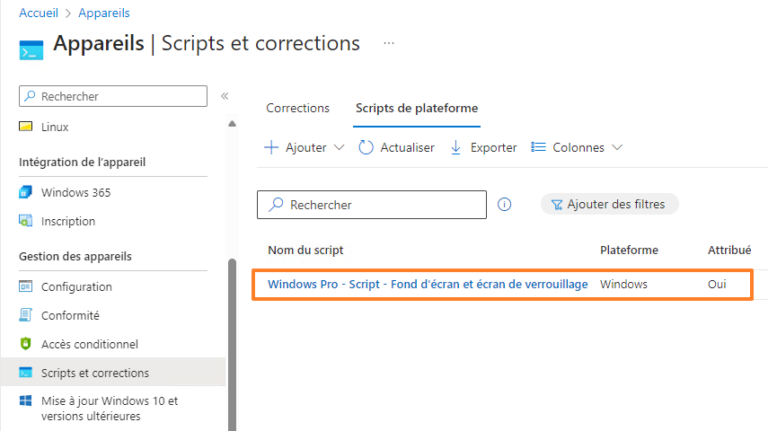Click the Windows 365 cloud icon
This screenshot has height=431, width=768.
tap(26, 192)
